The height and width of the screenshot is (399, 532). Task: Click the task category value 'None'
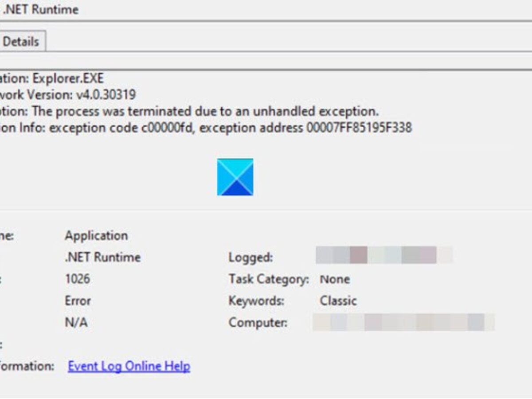coord(335,279)
